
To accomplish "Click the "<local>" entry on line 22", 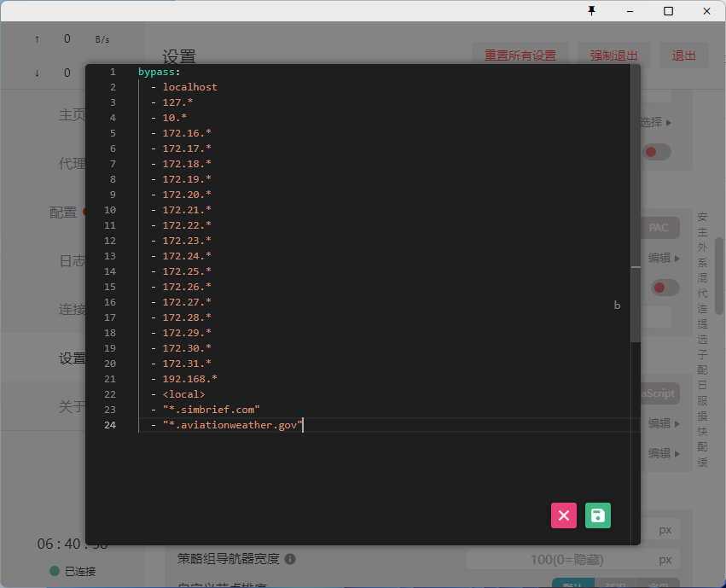I will point(183,394).
